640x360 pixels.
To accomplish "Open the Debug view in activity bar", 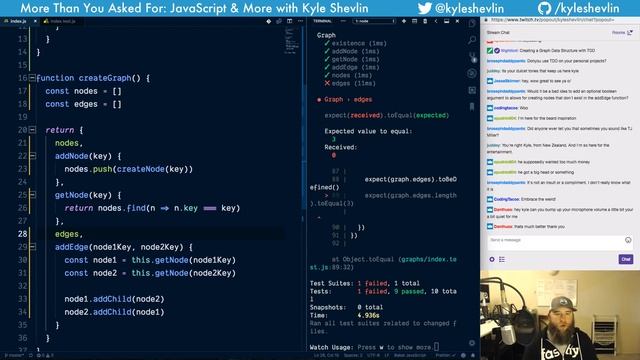I will point(472,73).
